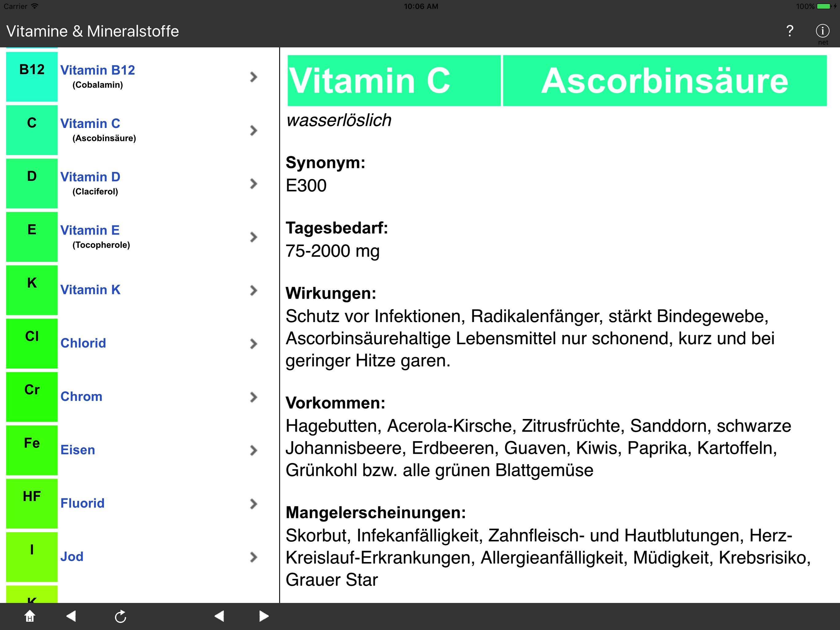Select the green Fe element tile
This screenshot has width=840, height=630.
(32, 450)
